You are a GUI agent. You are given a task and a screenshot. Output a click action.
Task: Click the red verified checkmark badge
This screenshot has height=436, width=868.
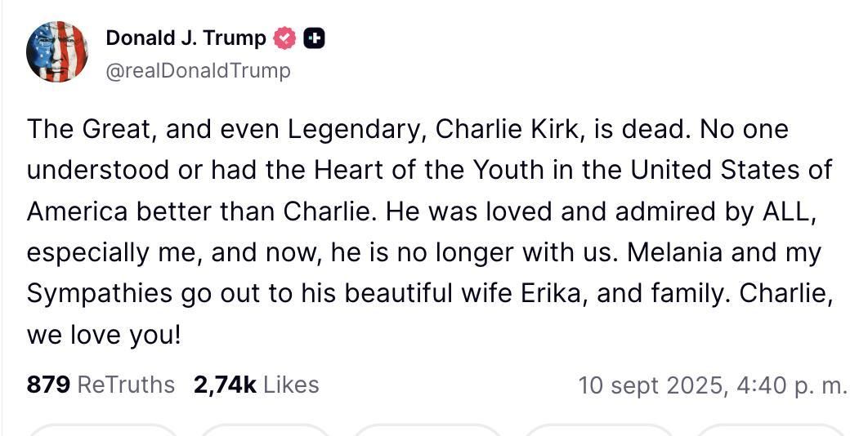pyautogui.click(x=284, y=38)
